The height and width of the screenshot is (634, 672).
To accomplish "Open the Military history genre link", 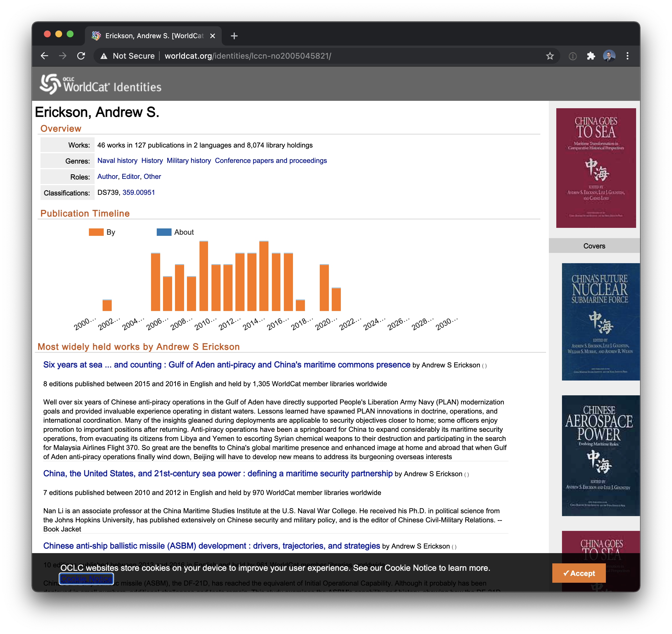I will pos(189,161).
